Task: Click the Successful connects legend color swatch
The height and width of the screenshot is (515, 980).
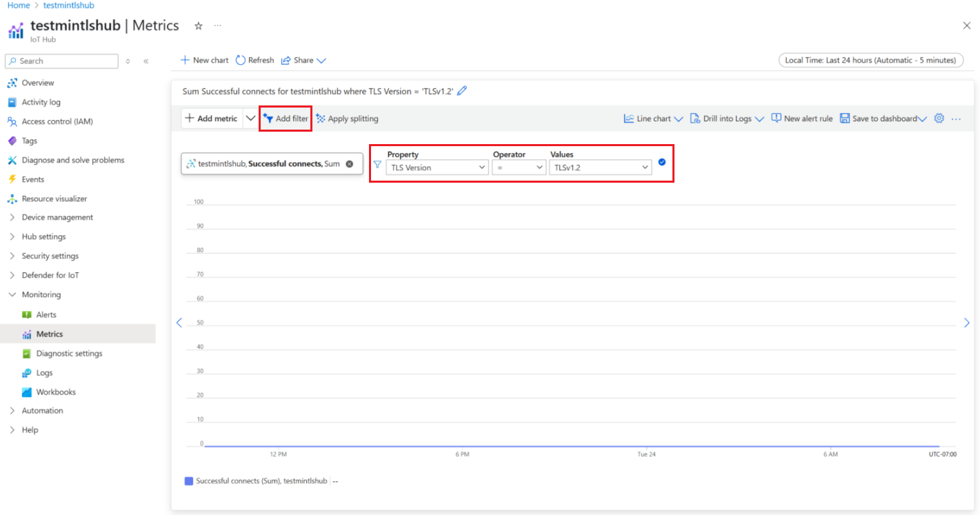Action: [189, 481]
